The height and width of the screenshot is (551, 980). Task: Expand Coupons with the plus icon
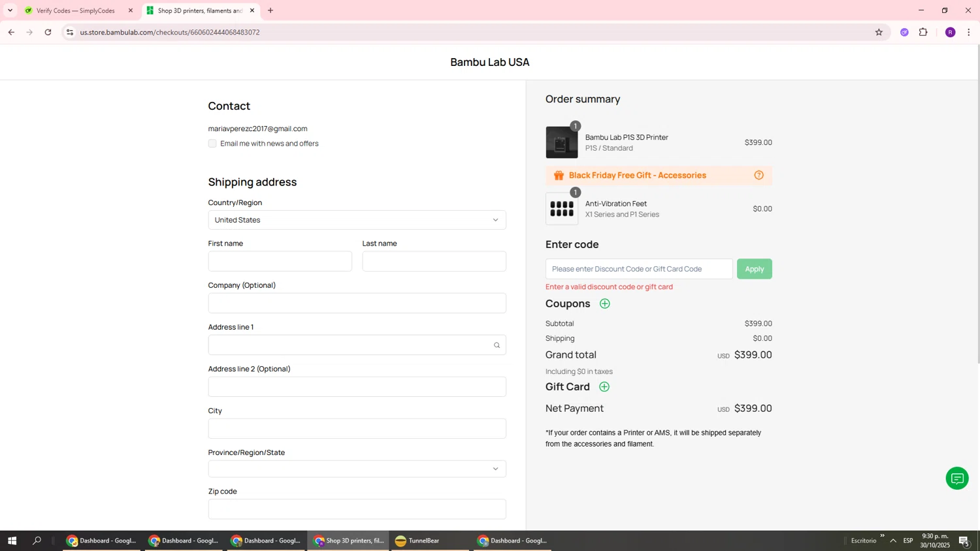pyautogui.click(x=605, y=304)
